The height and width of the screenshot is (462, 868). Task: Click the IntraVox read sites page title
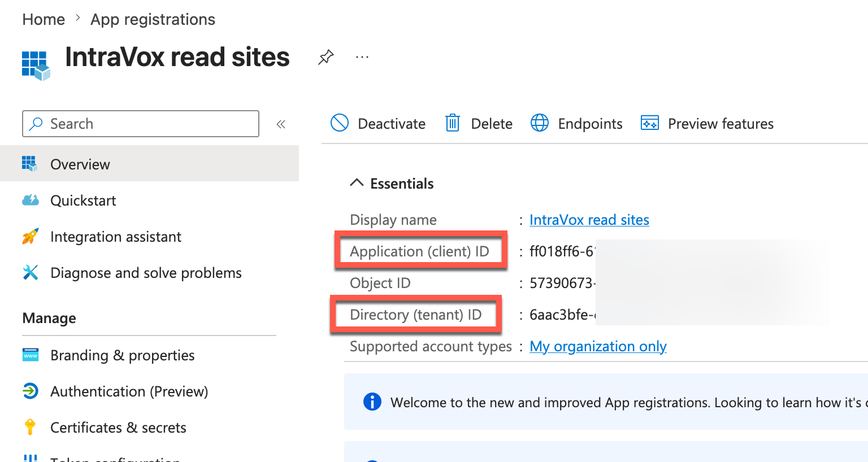pos(177,57)
